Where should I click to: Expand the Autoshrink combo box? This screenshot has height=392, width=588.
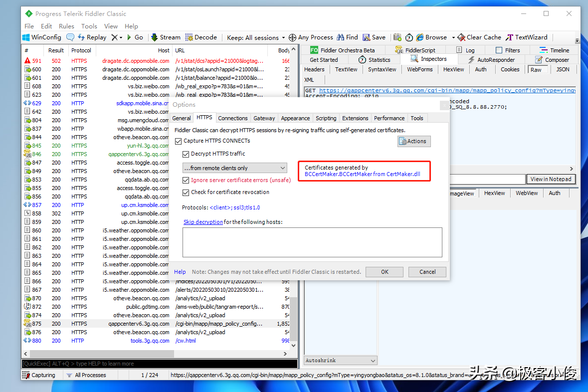coord(341,360)
